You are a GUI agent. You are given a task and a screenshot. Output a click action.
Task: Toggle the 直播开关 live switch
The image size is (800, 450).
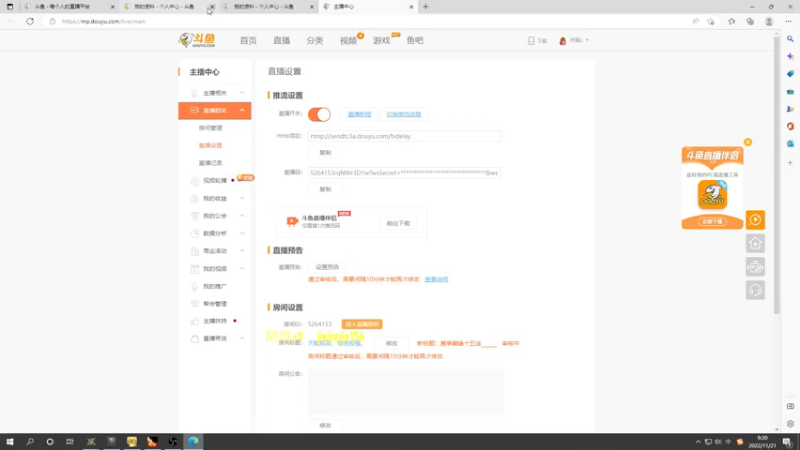pyautogui.click(x=319, y=114)
